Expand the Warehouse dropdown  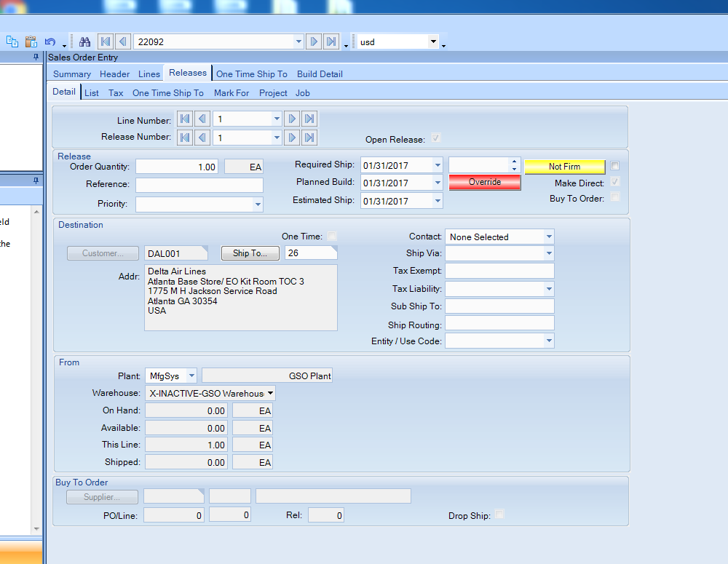pyautogui.click(x=270, y=393)
